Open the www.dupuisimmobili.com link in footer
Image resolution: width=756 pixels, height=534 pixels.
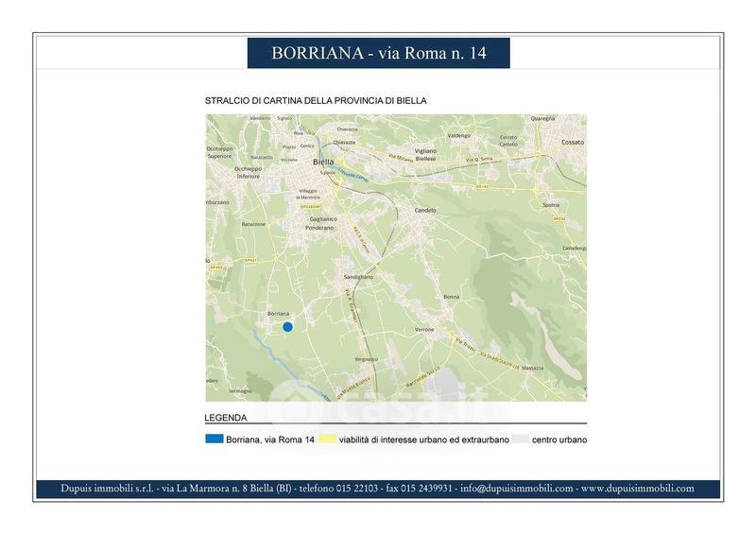point(637,489)
